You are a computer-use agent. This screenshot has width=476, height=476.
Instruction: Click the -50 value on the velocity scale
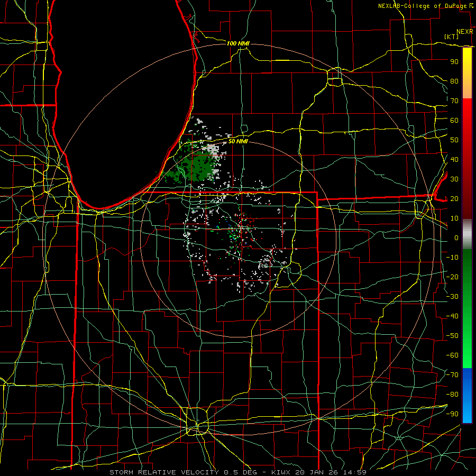click(x=452, y=336)
